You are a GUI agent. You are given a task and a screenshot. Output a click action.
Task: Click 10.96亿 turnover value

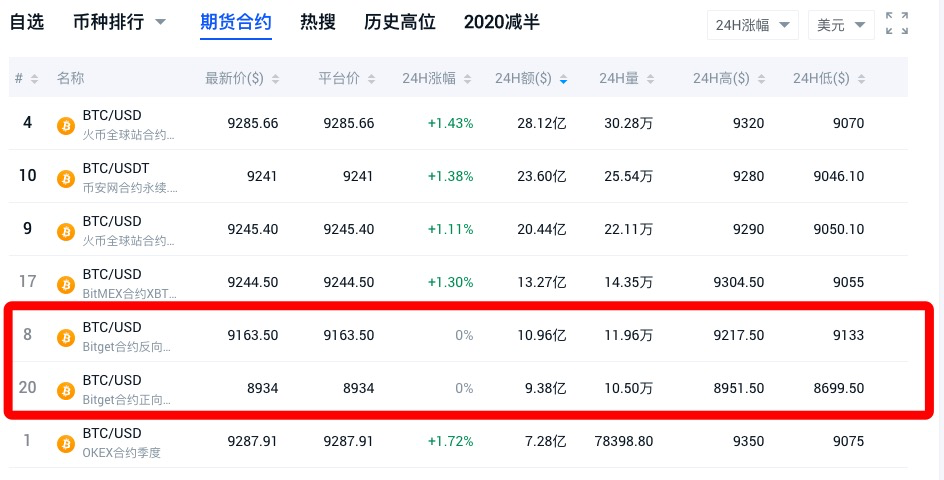point(542,335)
